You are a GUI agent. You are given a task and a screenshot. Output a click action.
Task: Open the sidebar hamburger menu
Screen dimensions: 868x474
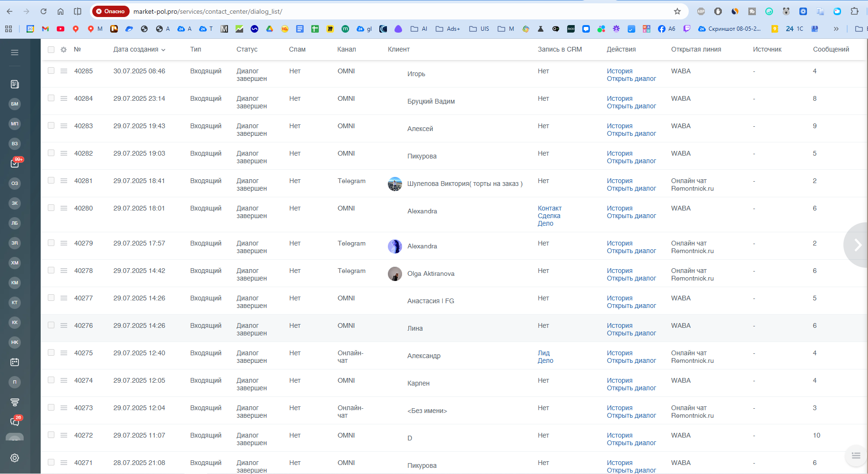(15, 53)
